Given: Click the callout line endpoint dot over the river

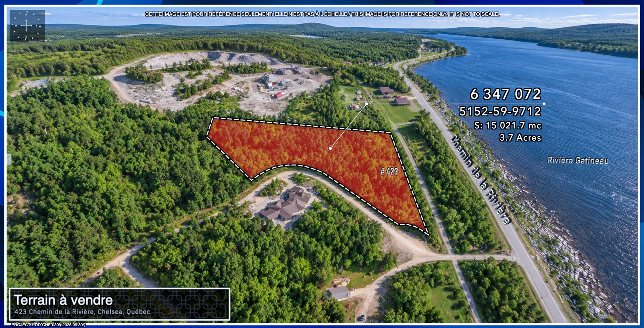Looking at the screenshot, I should (x=544, y=104).
